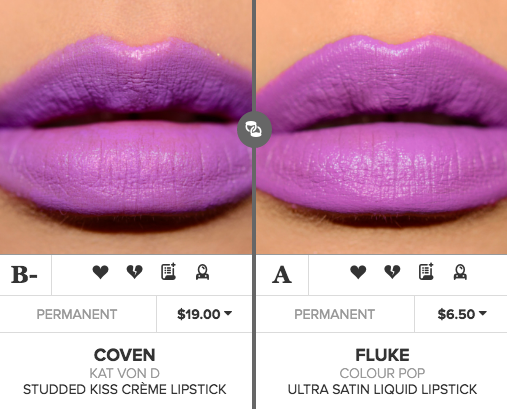Select Studded Kiss Crème Lipstick formula link
Viewport: 507px width, 409px height.
(125, 389)
